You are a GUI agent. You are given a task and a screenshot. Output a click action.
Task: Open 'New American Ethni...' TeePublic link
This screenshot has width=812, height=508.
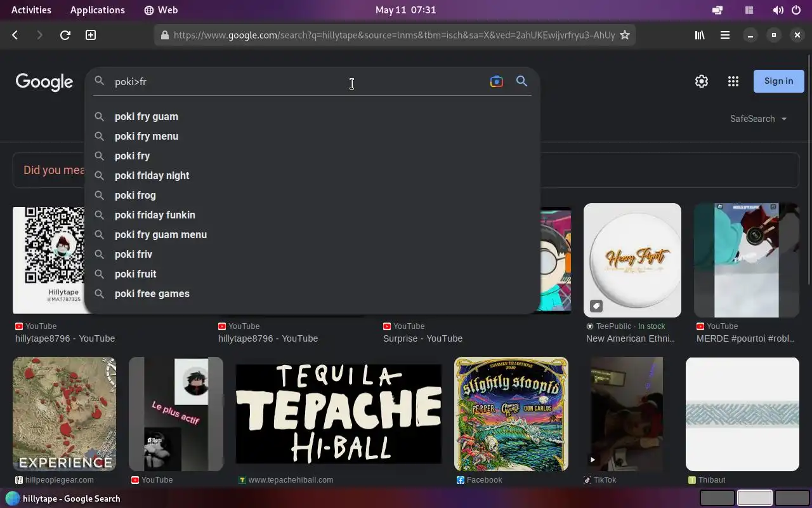point(630,338)
